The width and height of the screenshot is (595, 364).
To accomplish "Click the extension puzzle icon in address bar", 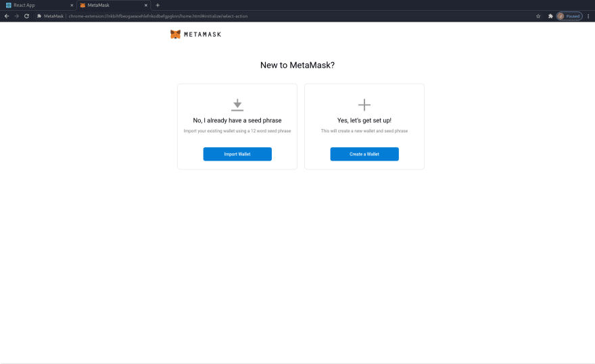I will (39, 16).
